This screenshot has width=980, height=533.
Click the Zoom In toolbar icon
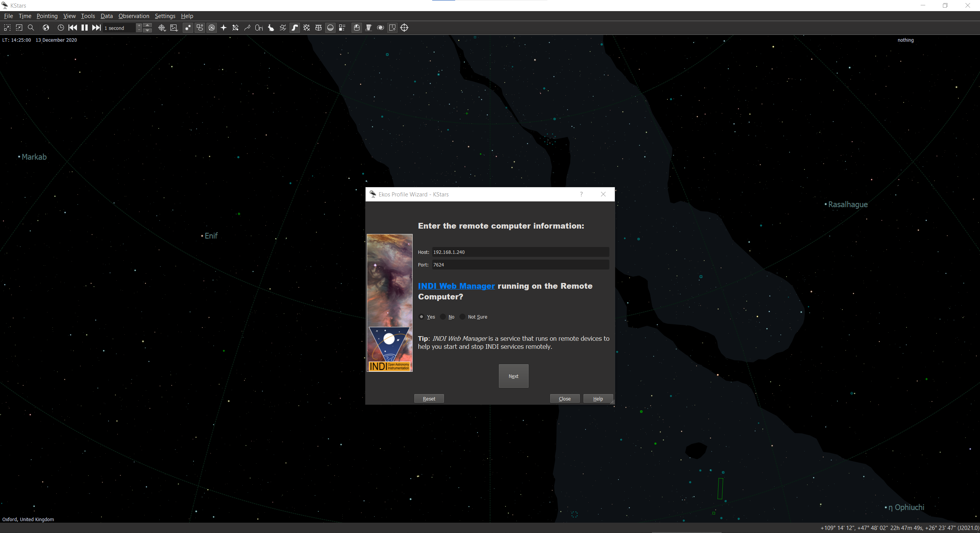click(7, 28)
